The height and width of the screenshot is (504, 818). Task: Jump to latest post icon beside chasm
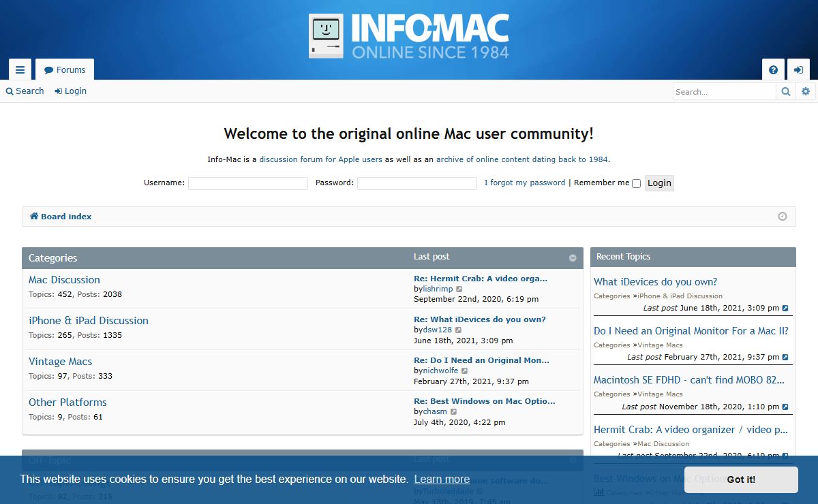coord(453,412)
